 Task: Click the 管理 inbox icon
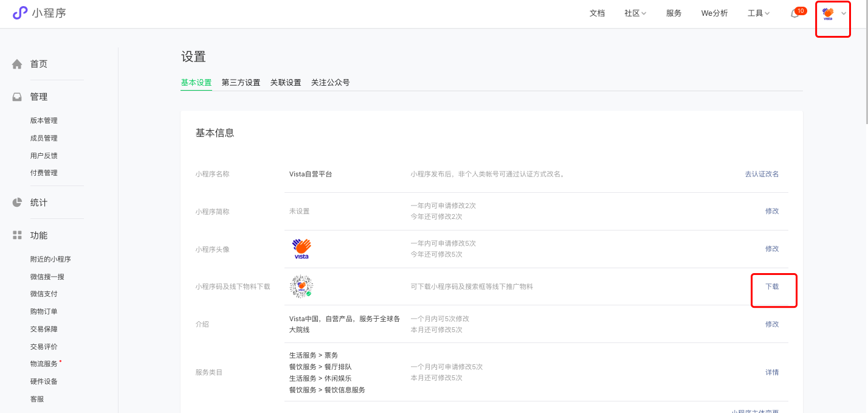click(17, 97)
